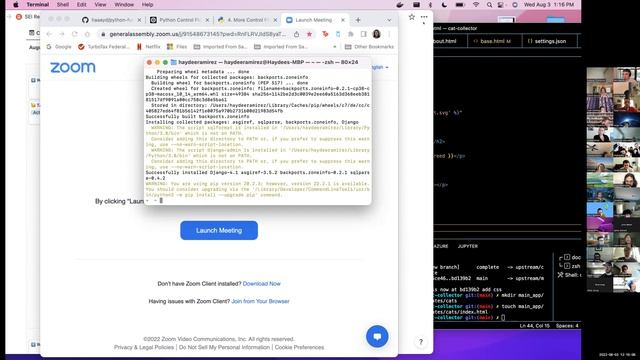Open the Window menu
Viewport: 640px width, 360px height.
pyautogui.click(x=124, y=5)
